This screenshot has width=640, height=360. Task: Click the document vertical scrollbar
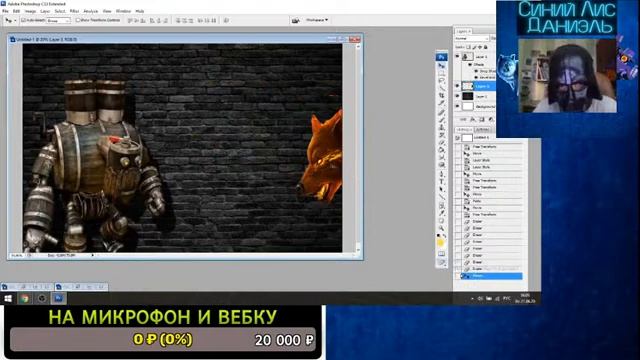(358, 147)
